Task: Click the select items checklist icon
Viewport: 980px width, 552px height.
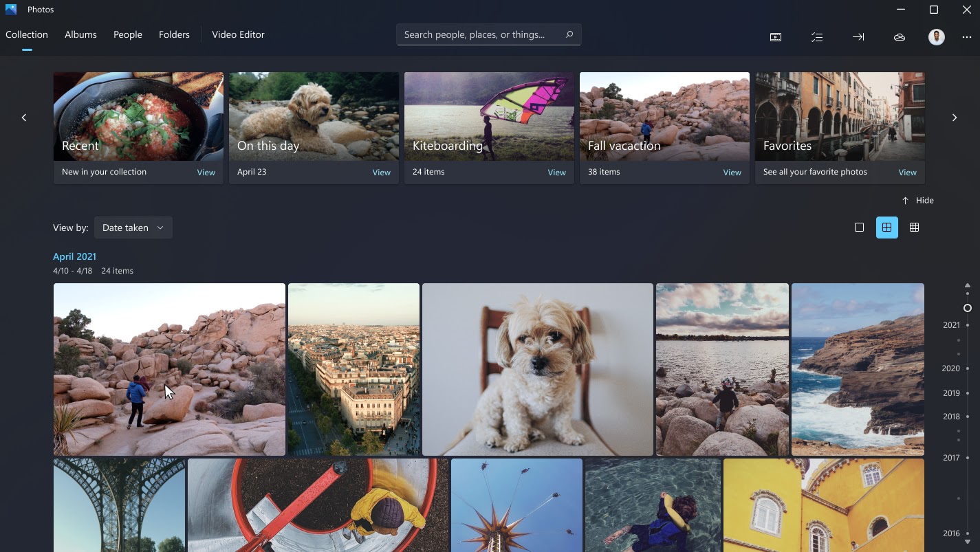Action: point(817,37)
